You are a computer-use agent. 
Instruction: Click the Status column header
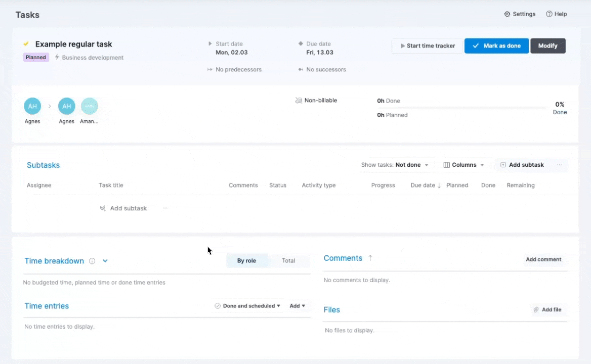(x=278, y=185)
